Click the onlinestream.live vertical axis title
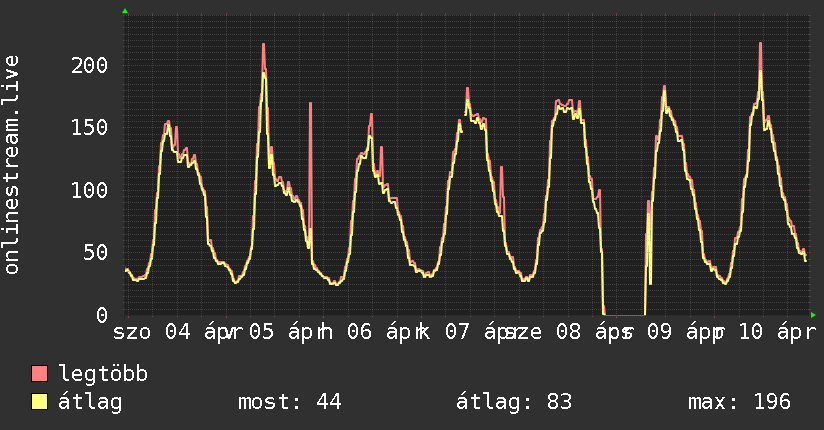The width and height of the screenshot is (824, 430). click(11, 165)
